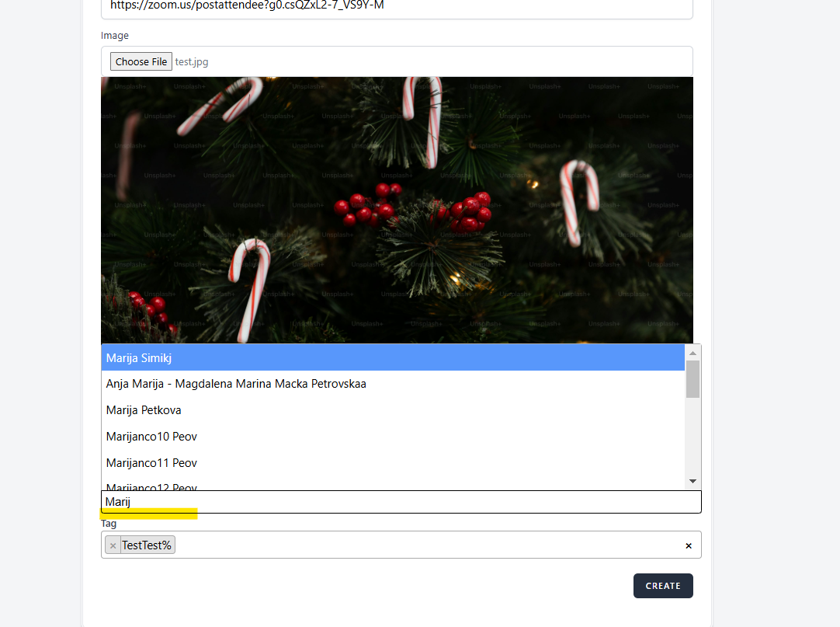Viewport: 840px width, 627px height.
Task: Click the CREATE button
Action: (662, 586)
